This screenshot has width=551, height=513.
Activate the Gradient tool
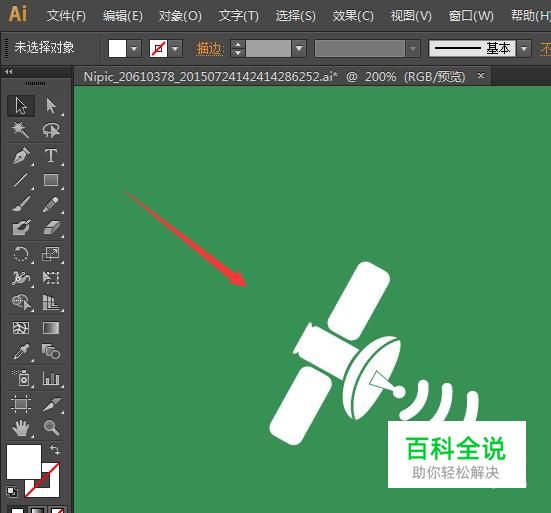point(51,328)
